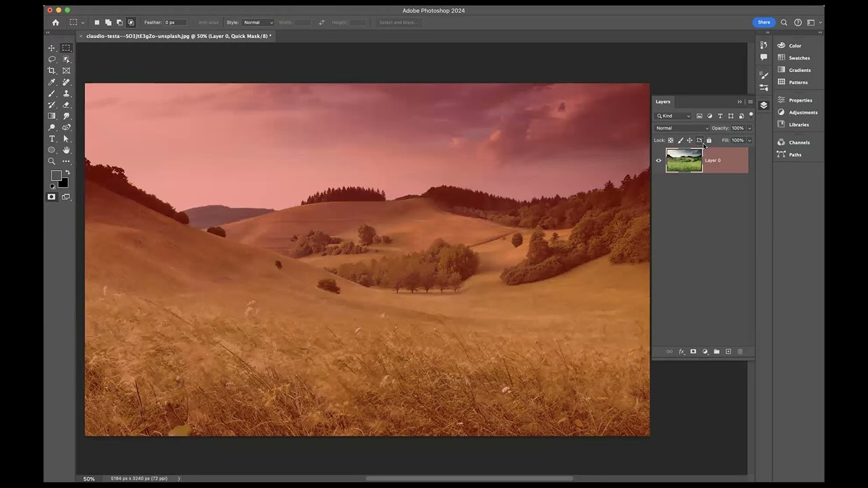The image size is (868, 488).
Task: Choose New Selection mode
Action: 97,22
